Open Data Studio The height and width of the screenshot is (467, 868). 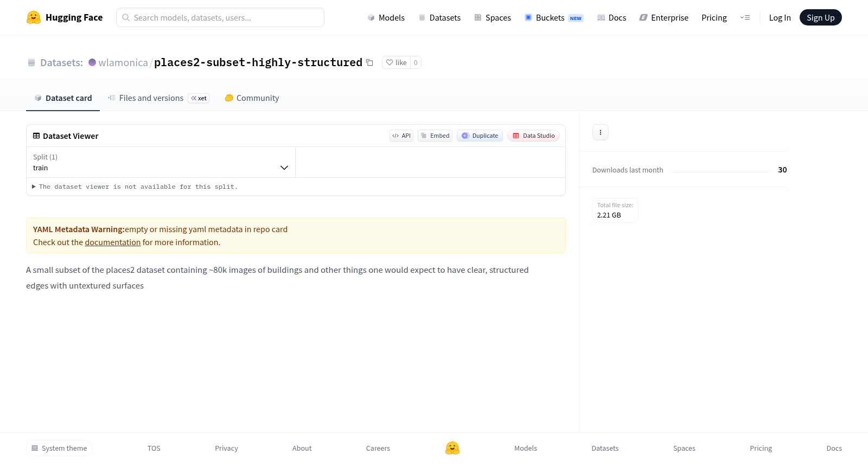coord(533,136)
